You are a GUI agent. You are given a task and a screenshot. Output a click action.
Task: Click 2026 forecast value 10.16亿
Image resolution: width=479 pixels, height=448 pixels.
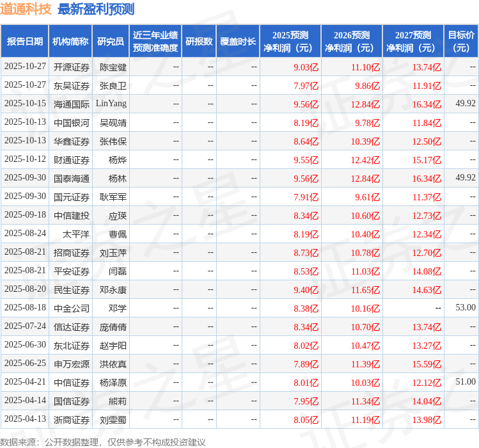pyautogui.click(x=365, y=308)
